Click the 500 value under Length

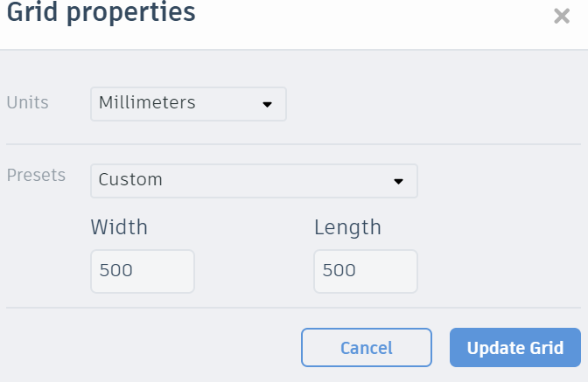pos(339,271)
